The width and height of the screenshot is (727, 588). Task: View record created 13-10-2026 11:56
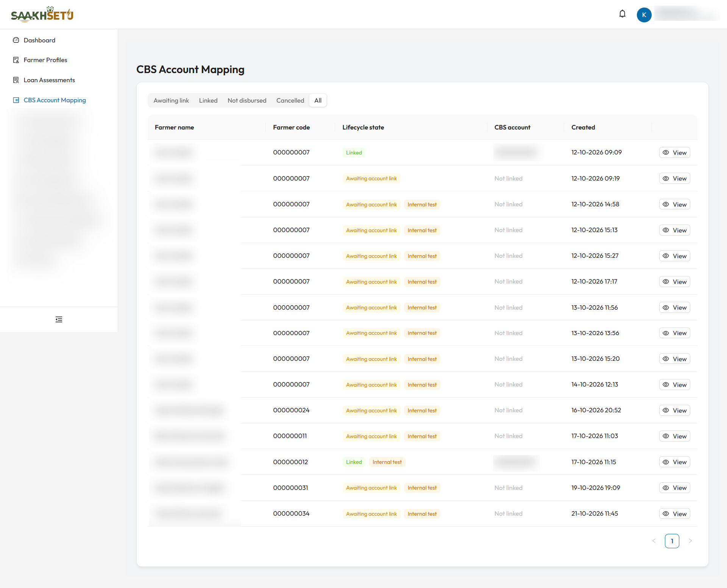tap(674, 307)
